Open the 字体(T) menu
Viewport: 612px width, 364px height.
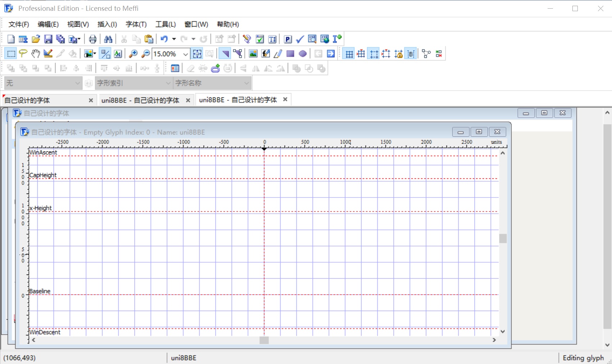(x=136, y=24)
